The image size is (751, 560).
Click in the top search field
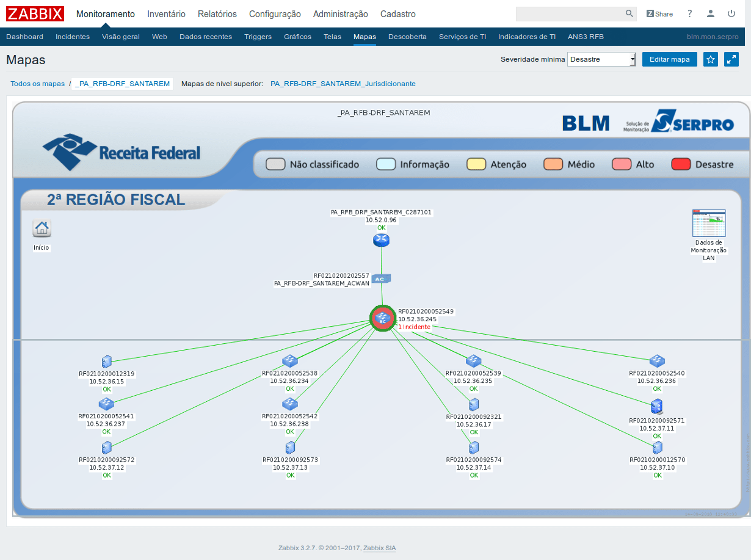[569, 14]
